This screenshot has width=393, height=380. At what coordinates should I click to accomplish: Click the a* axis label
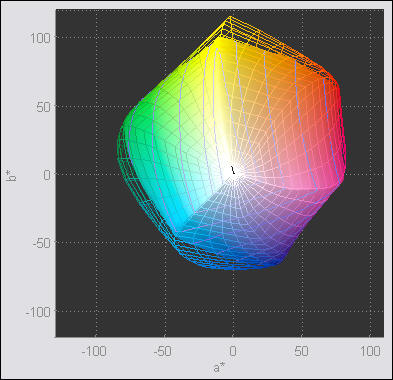[219, 368]
